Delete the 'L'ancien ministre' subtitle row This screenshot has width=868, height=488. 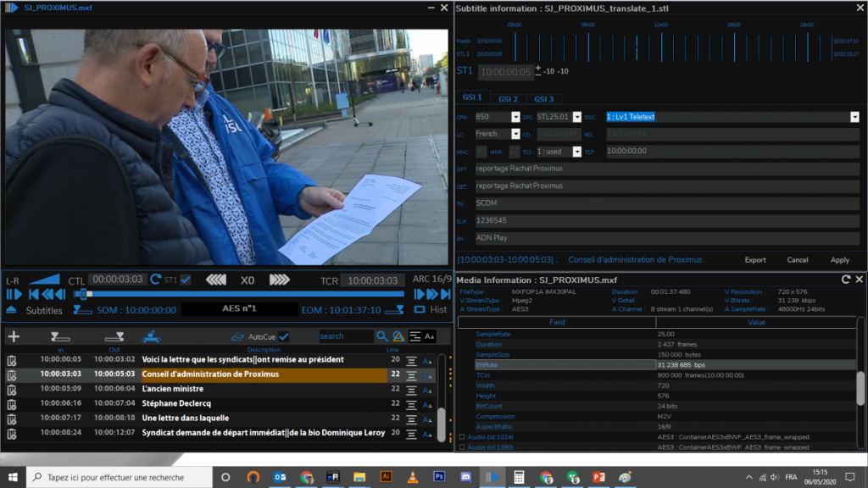click(12, 388)
